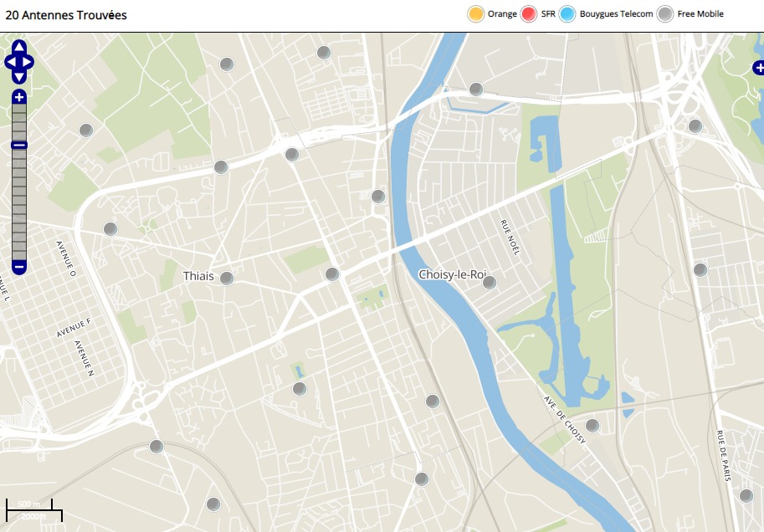Zoom in with the plus button
Screen dimensions: 764x532
[19, 97]
